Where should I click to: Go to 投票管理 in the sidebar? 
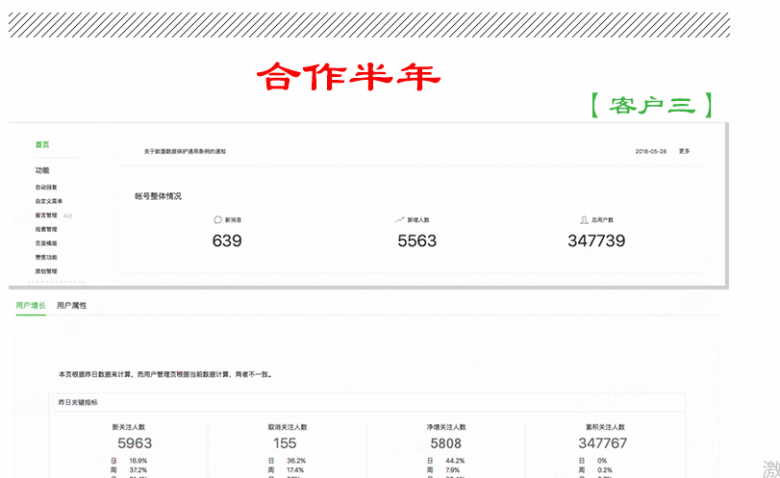46,229
